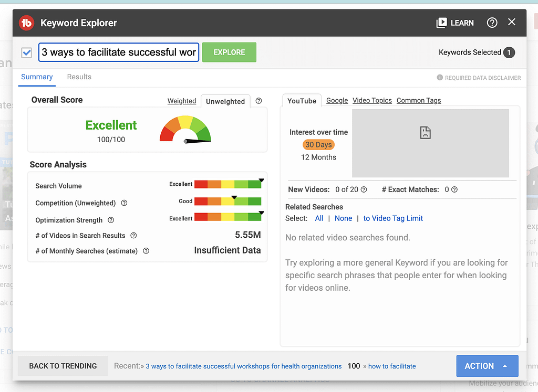Click the help question mark in header
538x392 pixels.
pyautogui.click(x=492, y=23)
